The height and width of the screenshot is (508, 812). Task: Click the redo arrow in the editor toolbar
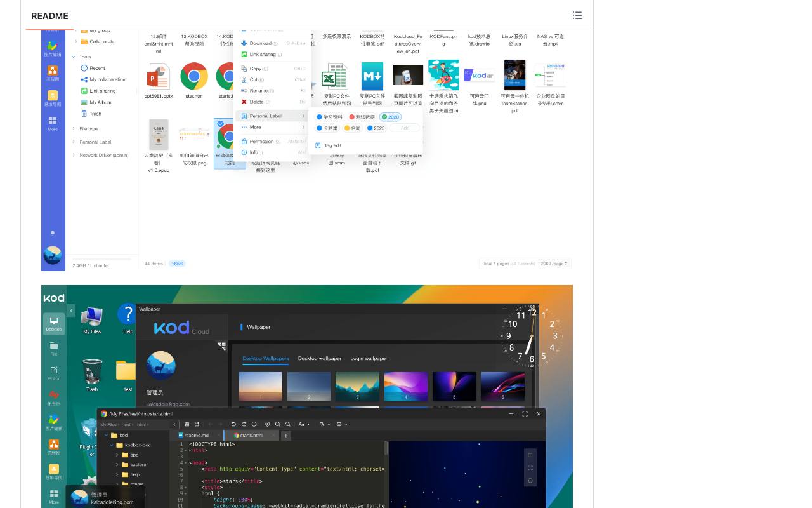point(244,424)
